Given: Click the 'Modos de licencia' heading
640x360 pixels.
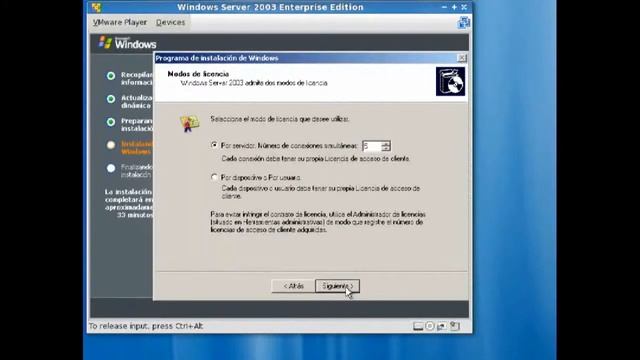Looking at the screenshot, I should click(x=198, y=74).
